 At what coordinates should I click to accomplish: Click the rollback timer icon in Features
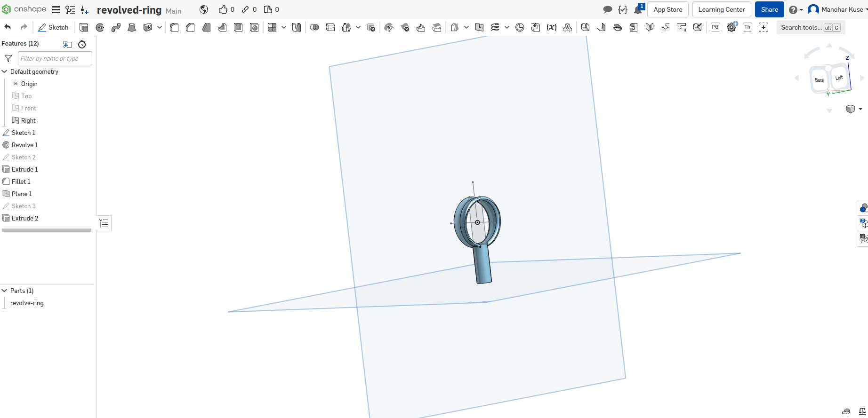(82, 44)
